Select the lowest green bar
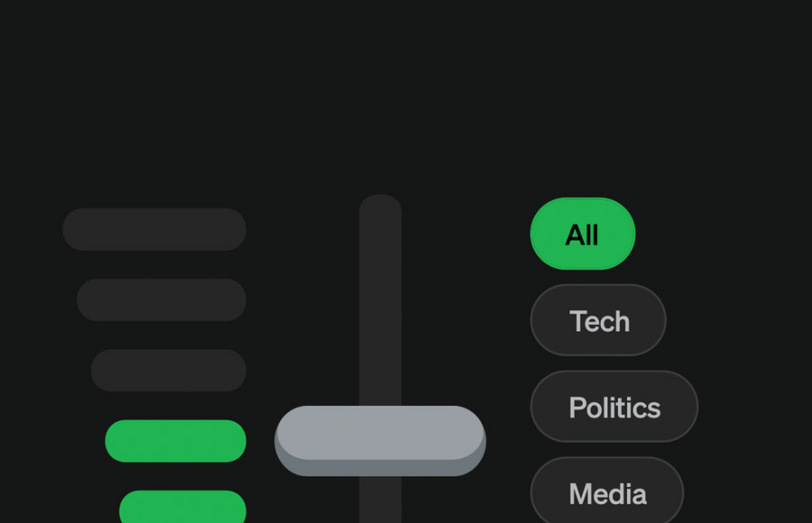812x523 pixels. pyautogui.click(x=183, y=508)
